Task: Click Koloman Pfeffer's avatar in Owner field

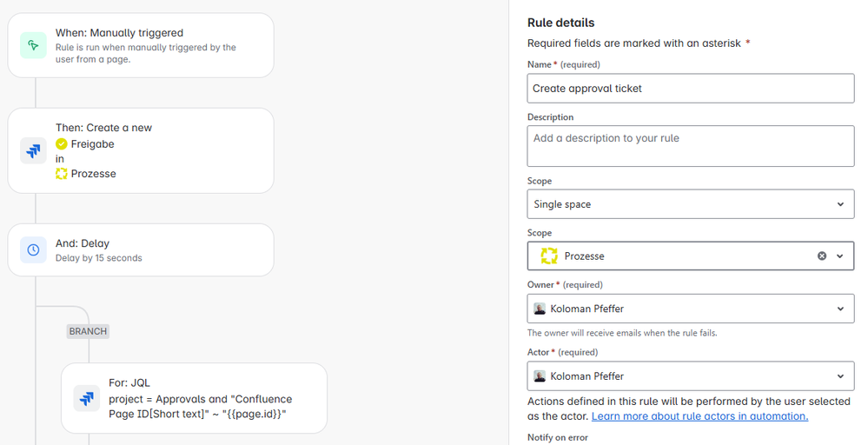Action: 540,309
